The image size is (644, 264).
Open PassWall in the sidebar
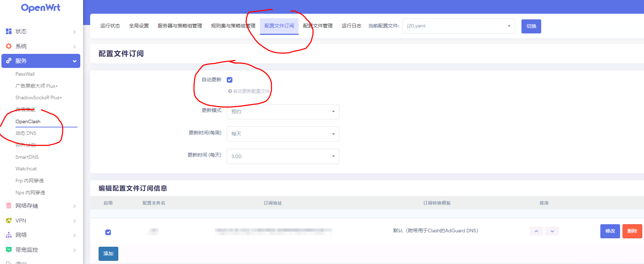[x=25, y=74]
